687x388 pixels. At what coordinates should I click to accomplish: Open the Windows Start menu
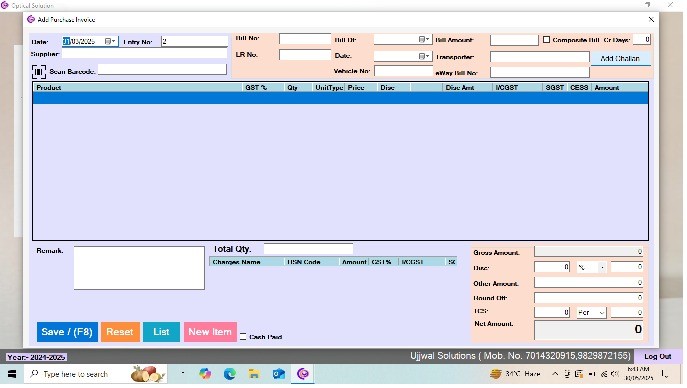click(12, 374)
